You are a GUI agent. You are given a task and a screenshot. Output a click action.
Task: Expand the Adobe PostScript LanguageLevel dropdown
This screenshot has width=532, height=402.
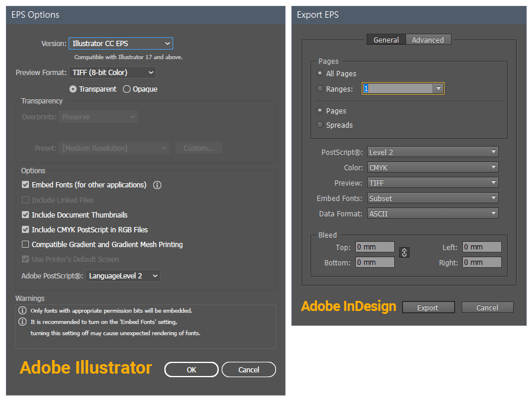pyautogui.click(x=123, y=276)
